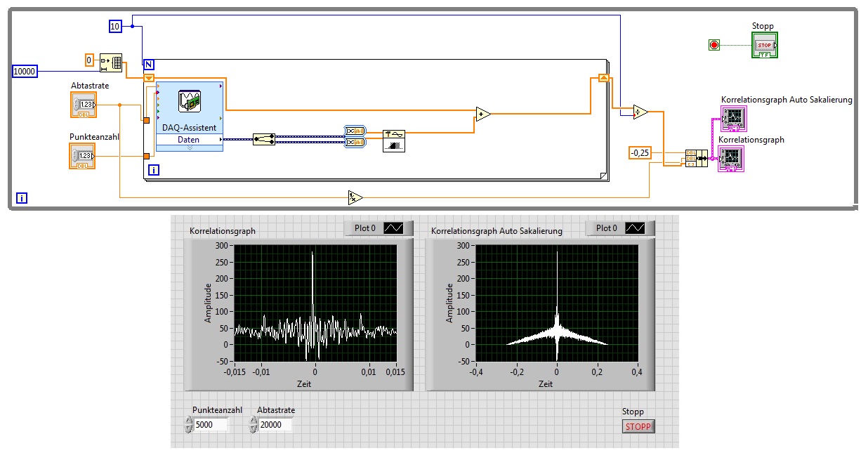
Task: Click the left shift register terminal
Action: [149, 78]
